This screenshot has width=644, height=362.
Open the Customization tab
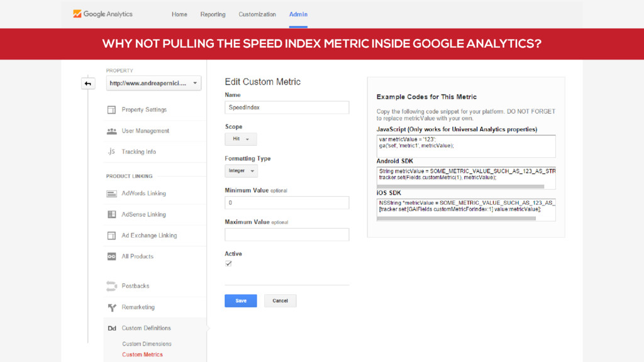tap(257, 14)
